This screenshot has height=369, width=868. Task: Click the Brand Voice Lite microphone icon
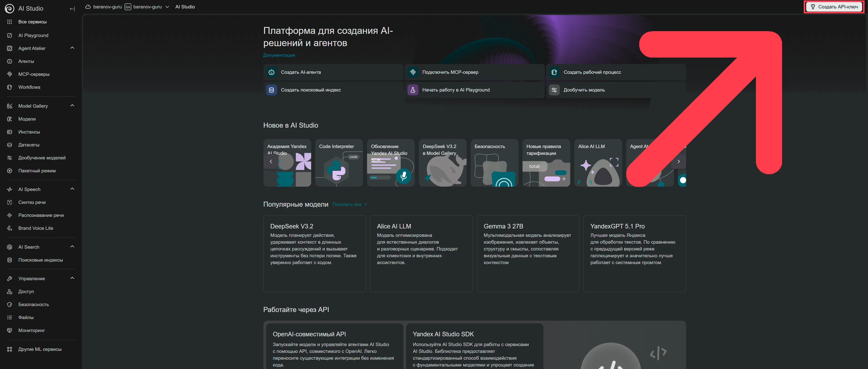point(10,228)
